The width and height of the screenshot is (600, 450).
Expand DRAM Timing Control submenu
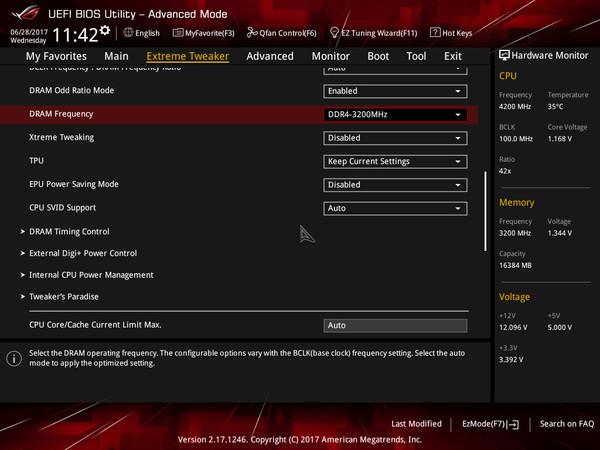pos(69,232)
